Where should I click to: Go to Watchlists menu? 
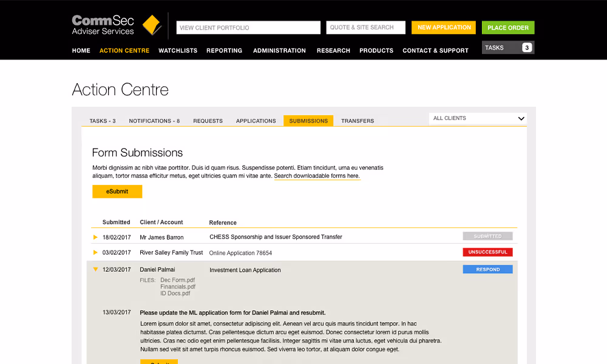[178, 51]
